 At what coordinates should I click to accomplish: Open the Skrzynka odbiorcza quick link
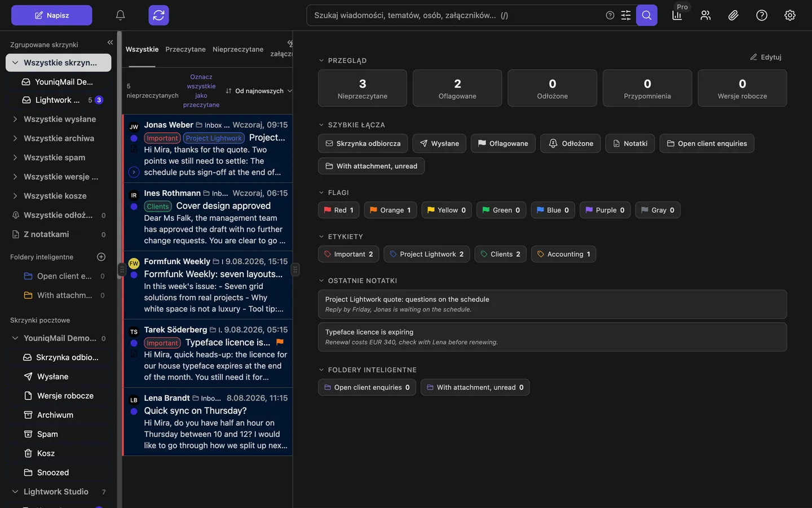pos(363,143)
